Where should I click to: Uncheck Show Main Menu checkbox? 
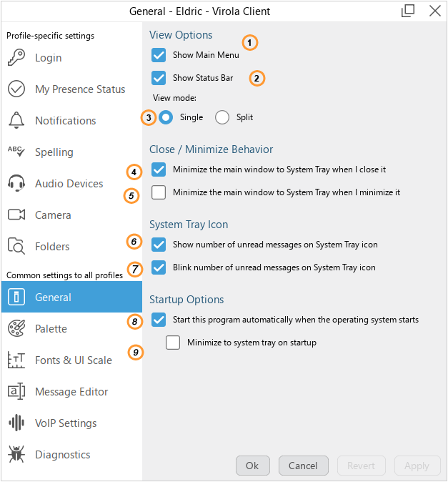pos(159,55)
